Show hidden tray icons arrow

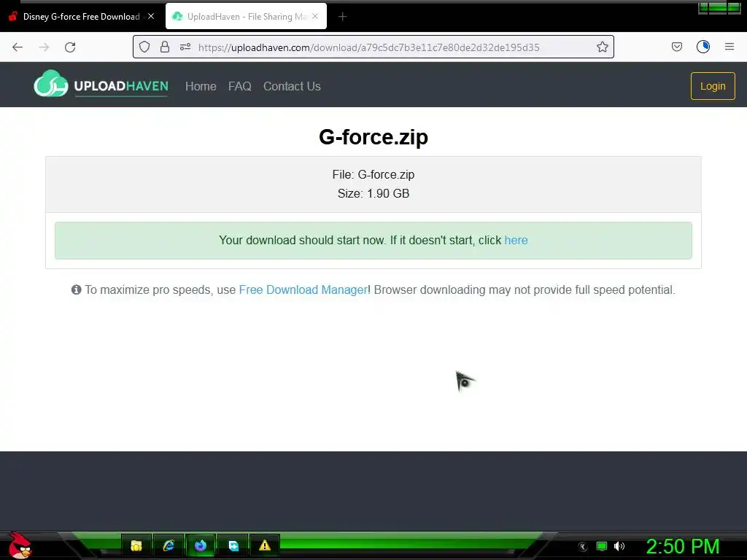click(582, 547)
